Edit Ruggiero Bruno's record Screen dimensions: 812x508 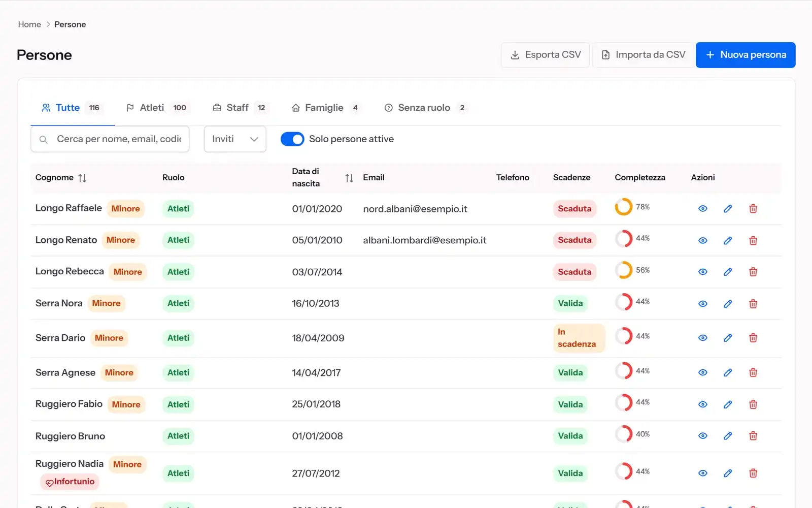click(x=728, y=436)
